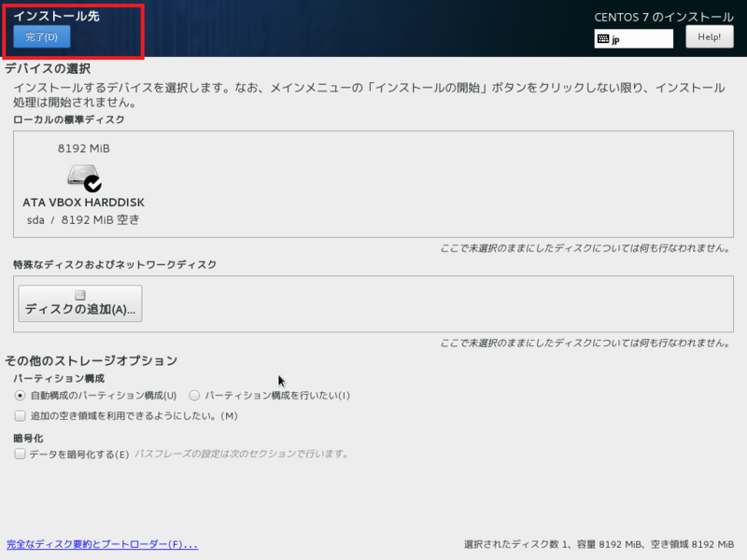Screen dimensions: 747x560
Task: Click the keyboard icon beside jp
Action: pos(603,38)
